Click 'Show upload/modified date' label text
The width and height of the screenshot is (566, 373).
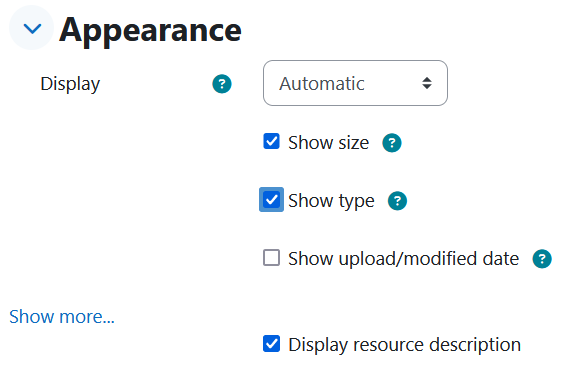404,259
